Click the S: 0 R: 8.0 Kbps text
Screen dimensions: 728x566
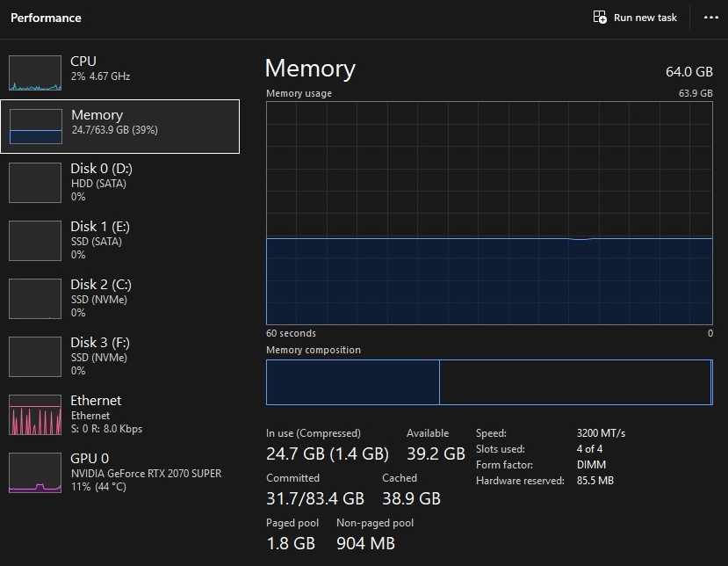(x=106, y=428)
